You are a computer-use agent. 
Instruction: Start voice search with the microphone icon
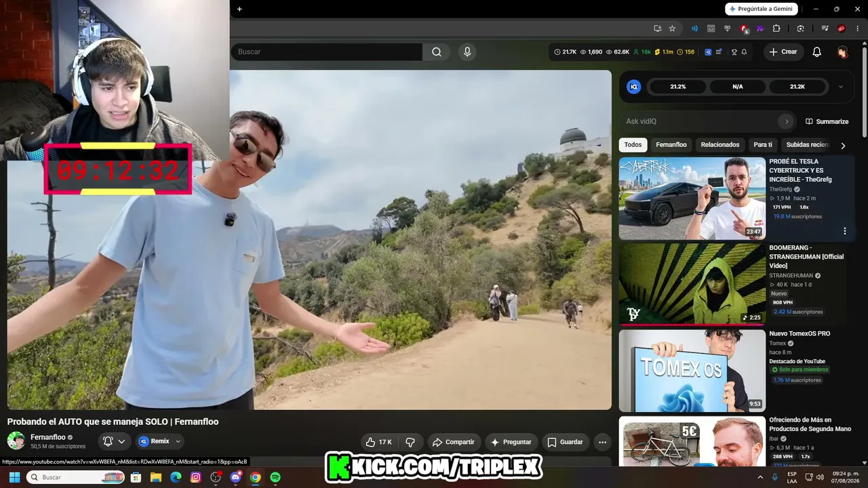tap(467, 52)
